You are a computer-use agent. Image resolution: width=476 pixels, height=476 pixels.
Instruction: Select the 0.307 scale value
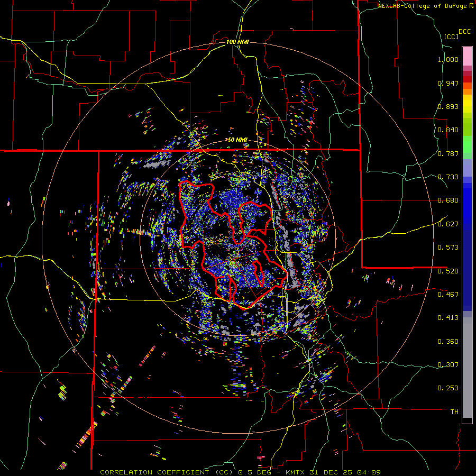coord(448,365)
